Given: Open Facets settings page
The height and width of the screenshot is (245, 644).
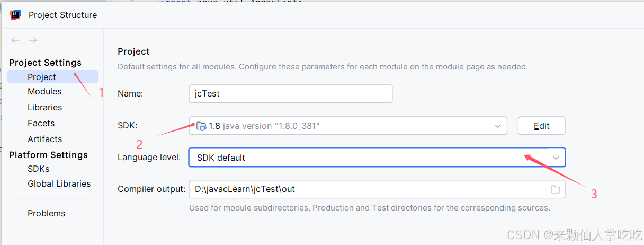Looking at the screenshot, I should point(41,123).
